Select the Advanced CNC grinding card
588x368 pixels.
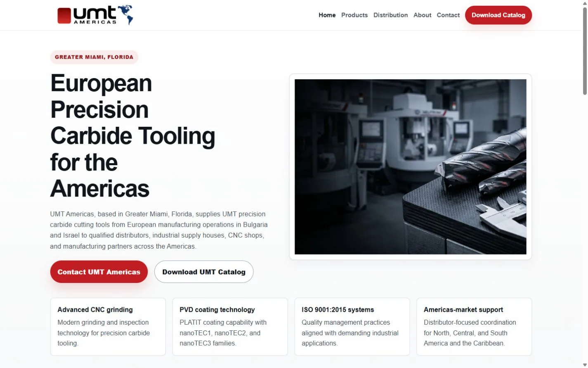[x=108, y=326]
